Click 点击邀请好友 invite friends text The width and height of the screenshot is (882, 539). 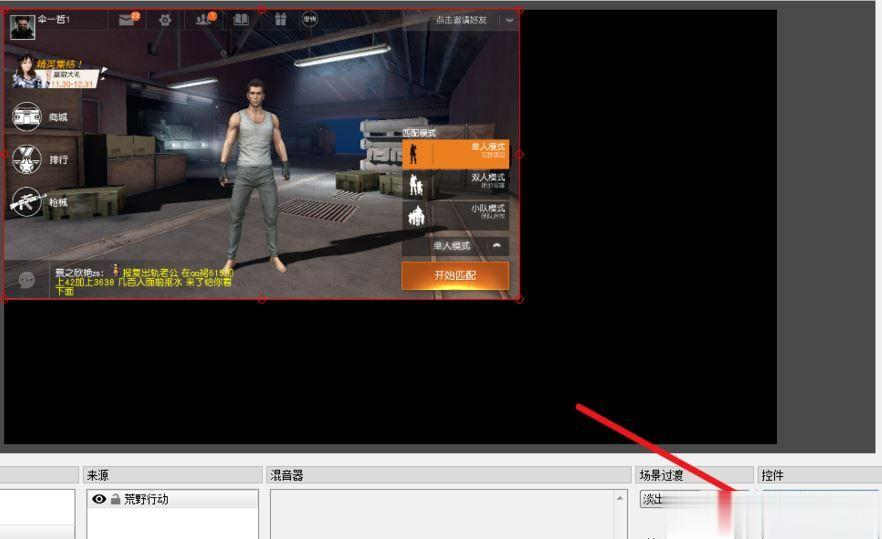461,20
